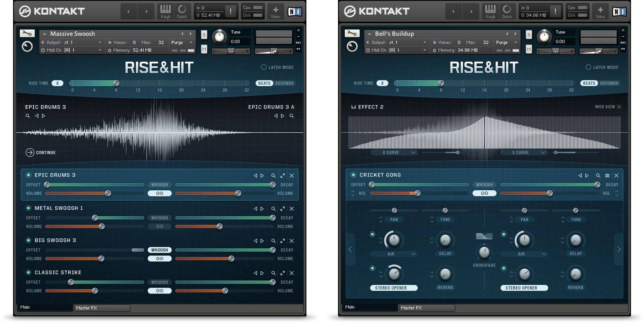Click the snapshot dial icon in Massive Swoosh window
This screenshot has width=644, height=323.
pos(27,47)
